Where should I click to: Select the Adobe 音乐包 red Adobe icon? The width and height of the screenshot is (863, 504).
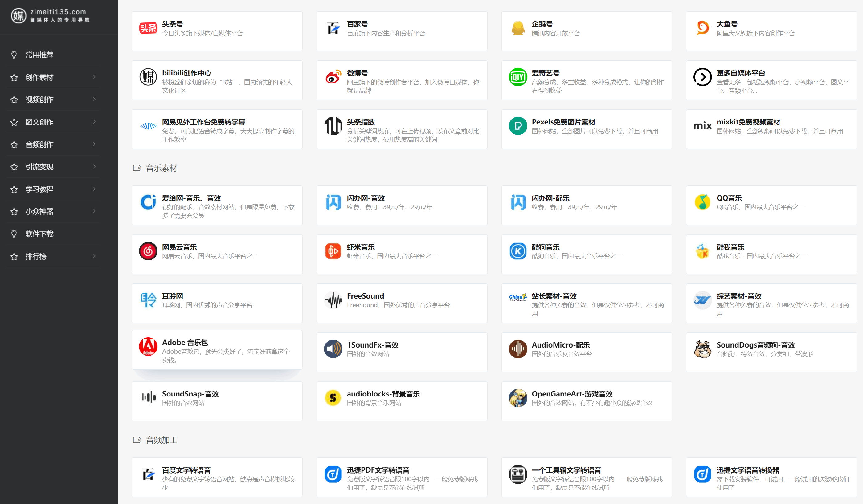(x=148, y=347)
